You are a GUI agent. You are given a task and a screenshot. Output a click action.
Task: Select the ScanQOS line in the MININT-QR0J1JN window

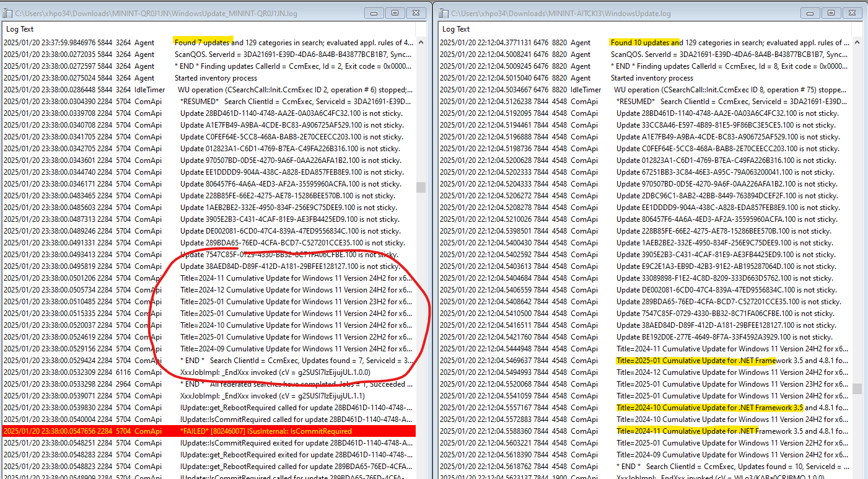click(209, 55)
